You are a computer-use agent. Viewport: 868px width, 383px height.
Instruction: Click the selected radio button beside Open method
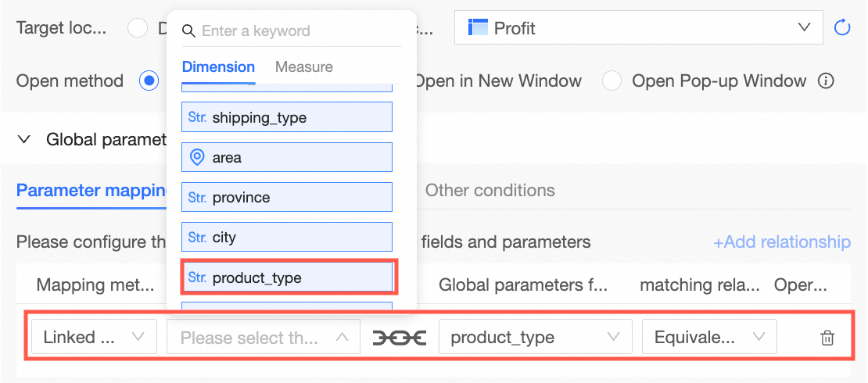(149, 81)
